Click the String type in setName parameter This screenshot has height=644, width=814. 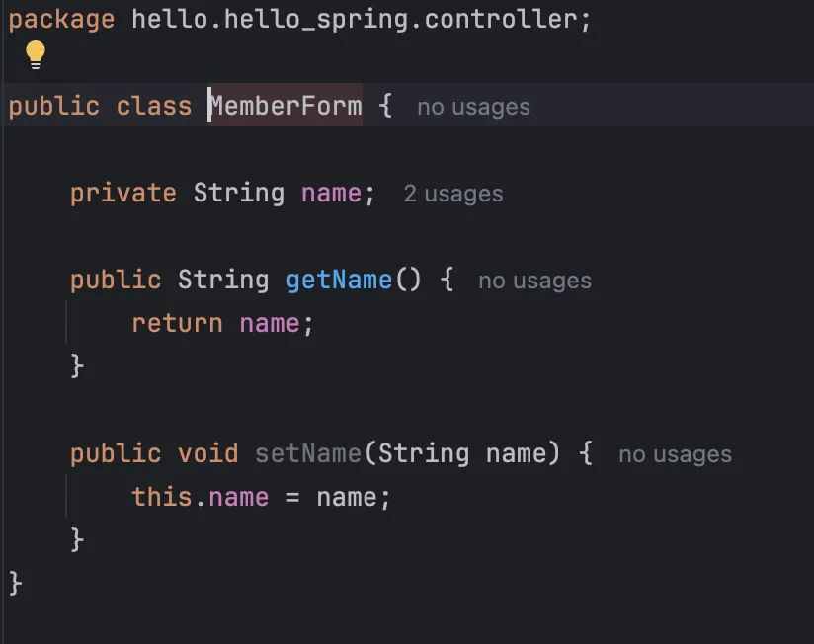[x=424, y=453]
